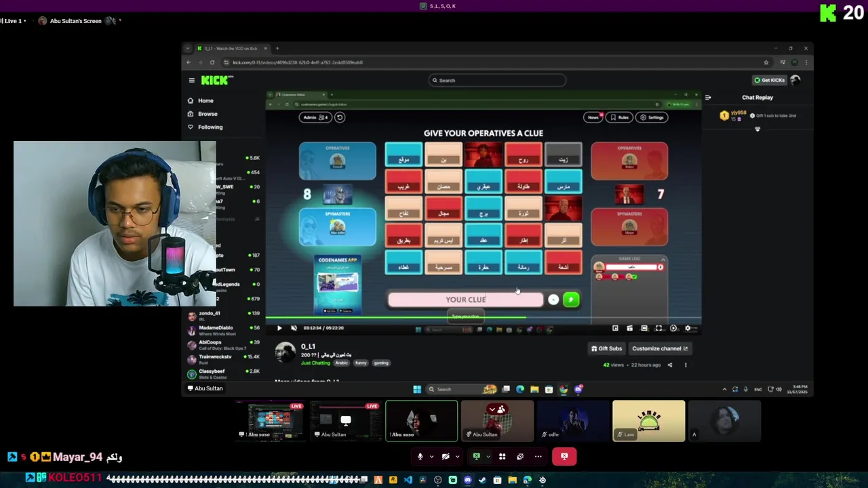Seek the green video progress bar
868x488 pixels.
[x=483, y=317]
